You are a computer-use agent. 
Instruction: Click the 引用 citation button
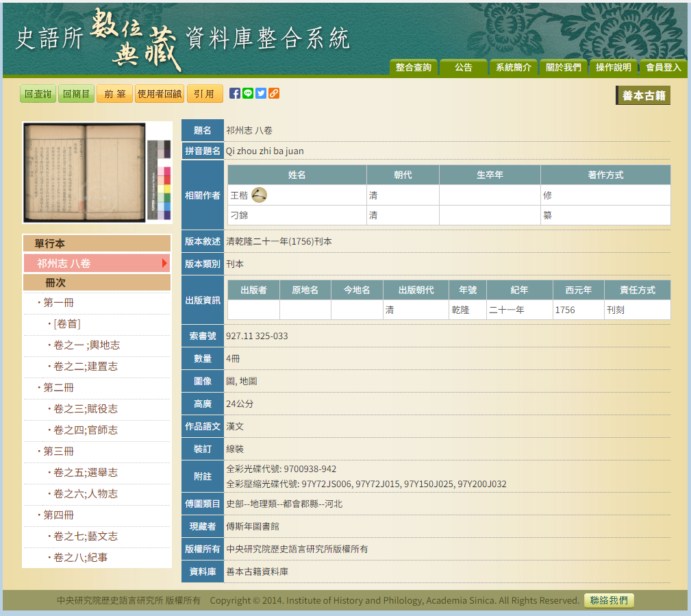204,93
